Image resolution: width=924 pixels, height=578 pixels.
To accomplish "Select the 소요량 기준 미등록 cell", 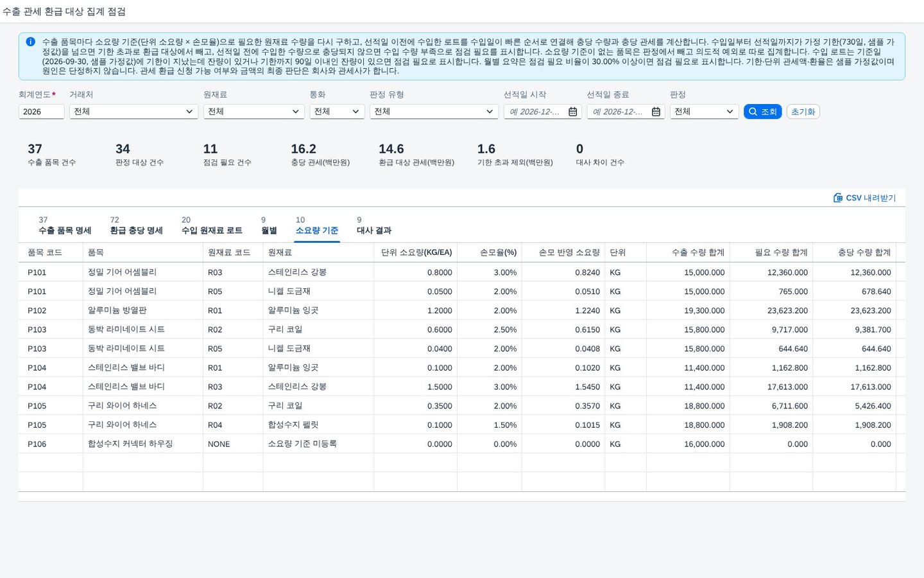I will tap(318, 444).
